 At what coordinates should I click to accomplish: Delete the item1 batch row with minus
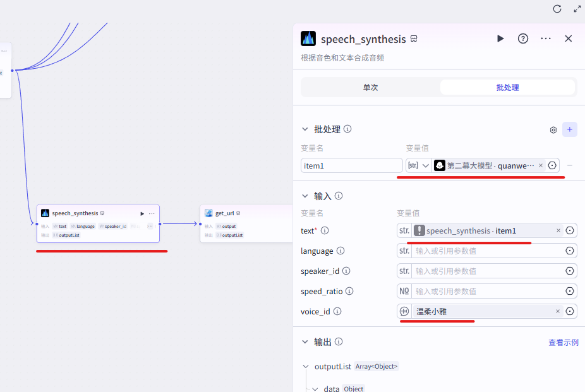coord(570,165)
